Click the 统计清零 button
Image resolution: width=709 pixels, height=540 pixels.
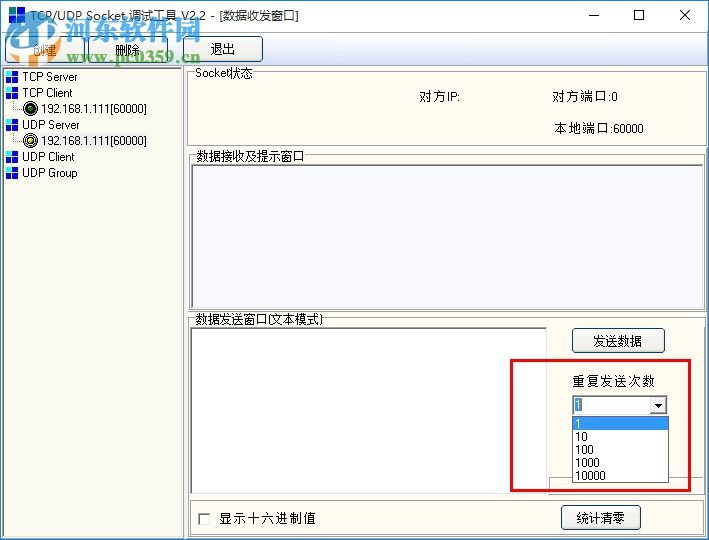[x=600, y=517]
